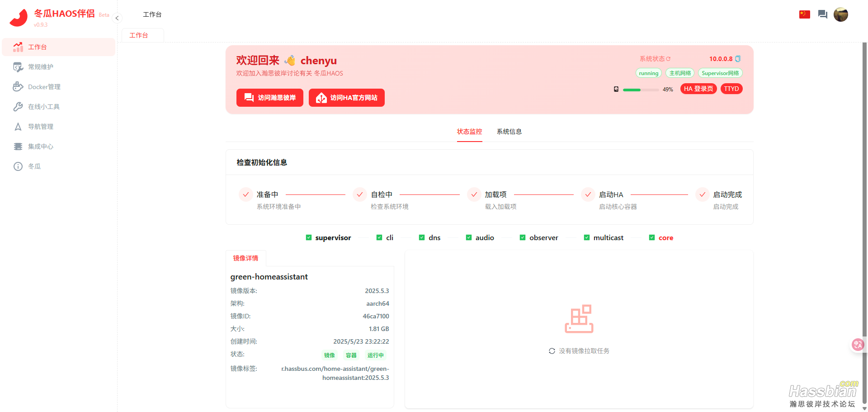
Task: Open the chat messages icon
Action: [822, 14]
